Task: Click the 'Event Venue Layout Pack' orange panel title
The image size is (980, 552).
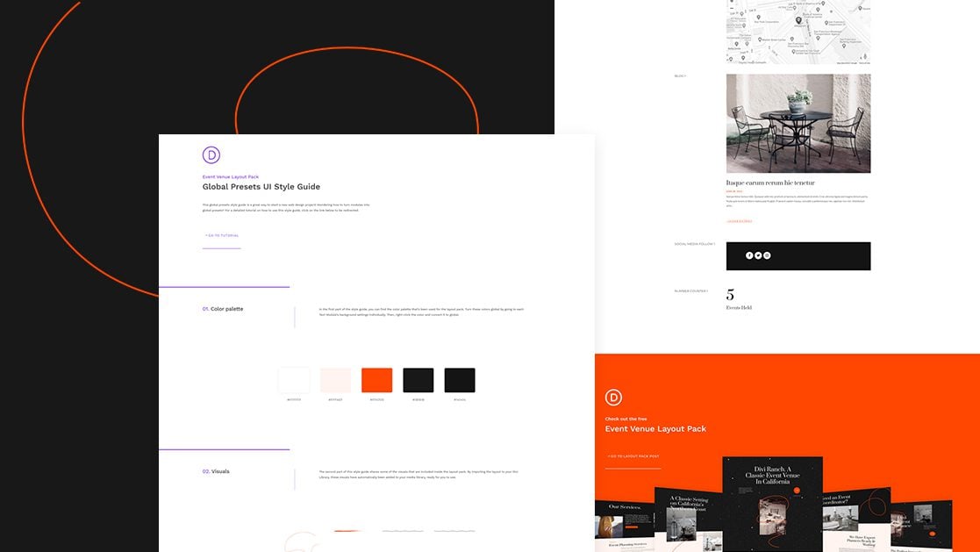Action: (x=655, y=429)
